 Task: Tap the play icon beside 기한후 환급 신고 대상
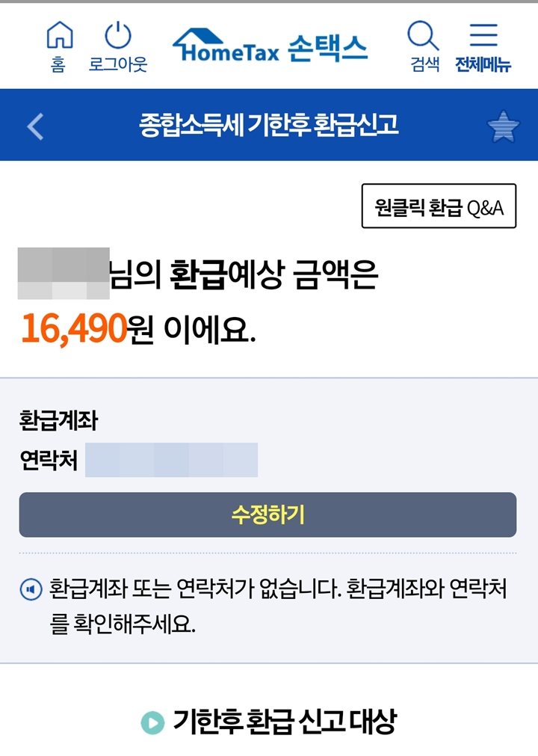[x=154, y=720]
